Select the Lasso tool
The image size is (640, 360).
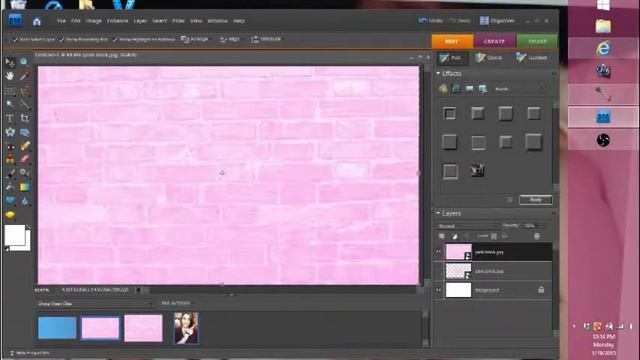[24, 90]
